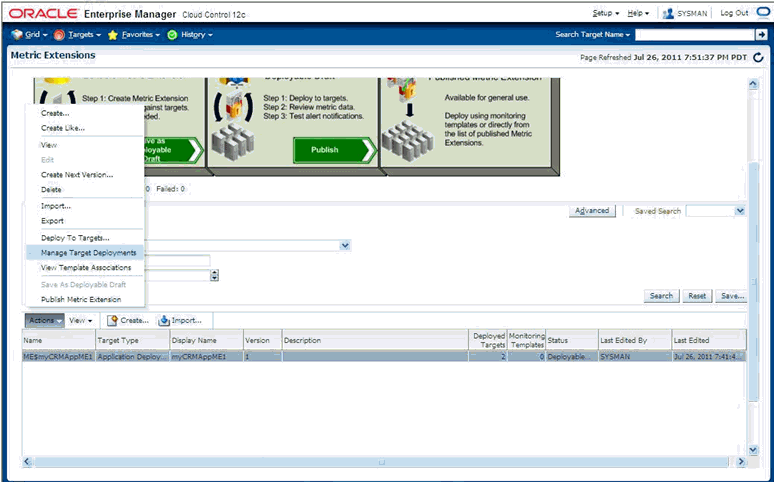Open the Targets menu
The image size is (774, 482).
coord(84,35)
